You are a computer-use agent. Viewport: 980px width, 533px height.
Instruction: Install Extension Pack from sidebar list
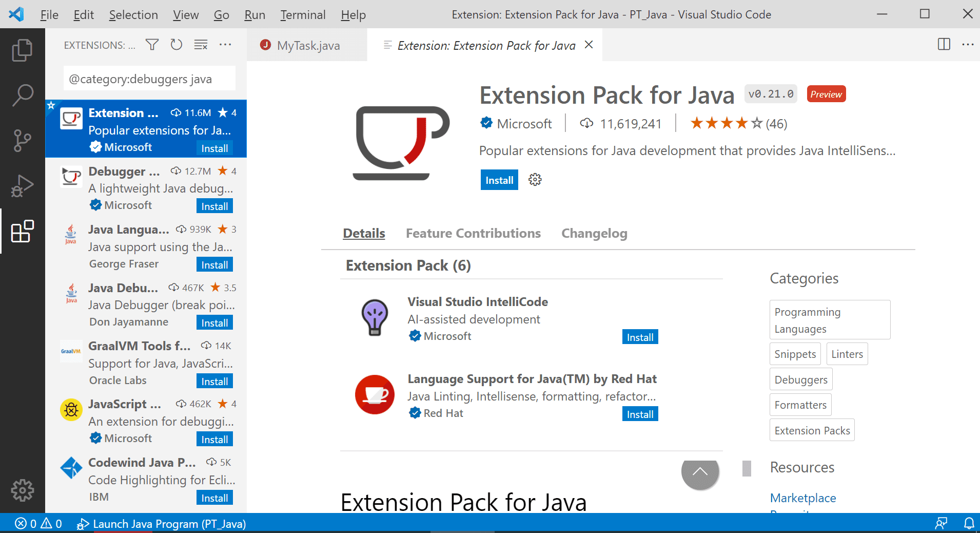[214, 148]
